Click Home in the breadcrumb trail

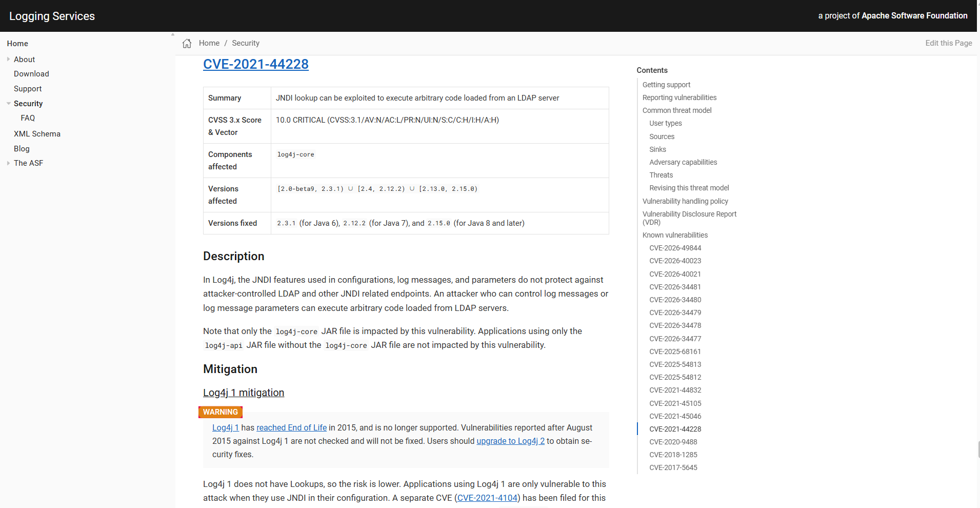click(209, 43)
